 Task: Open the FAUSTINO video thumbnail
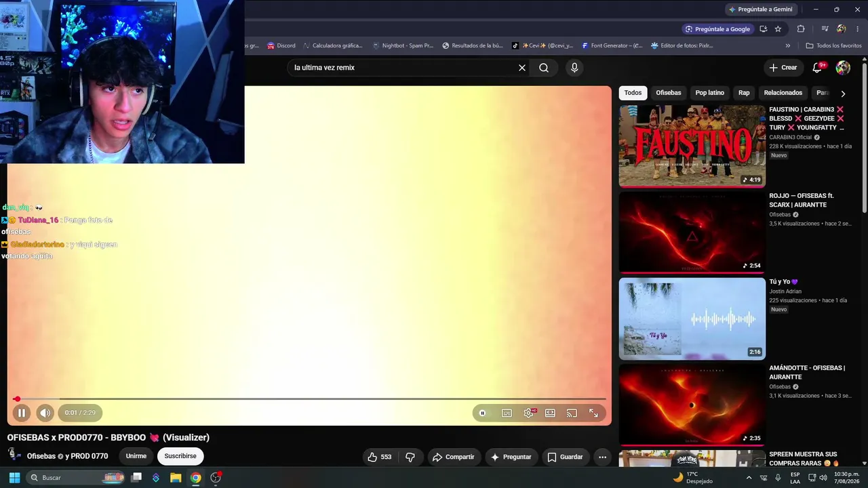(x=692, y=146)
